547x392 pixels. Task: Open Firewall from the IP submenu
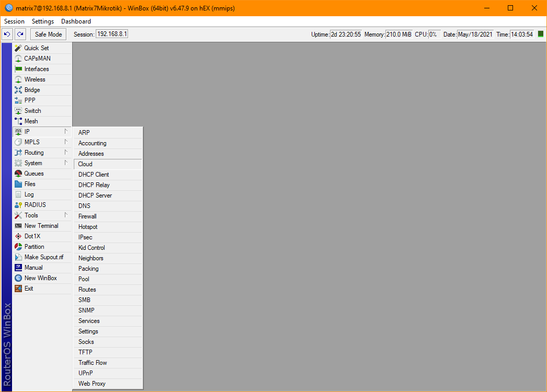tap(108, 216)
